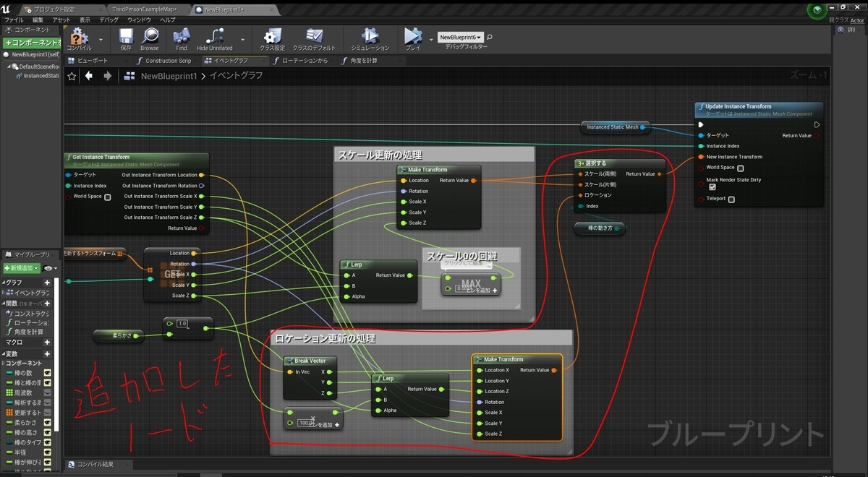Navigate forward with the right arrow icon
868x477 pixels.
[x=107, y=76]
